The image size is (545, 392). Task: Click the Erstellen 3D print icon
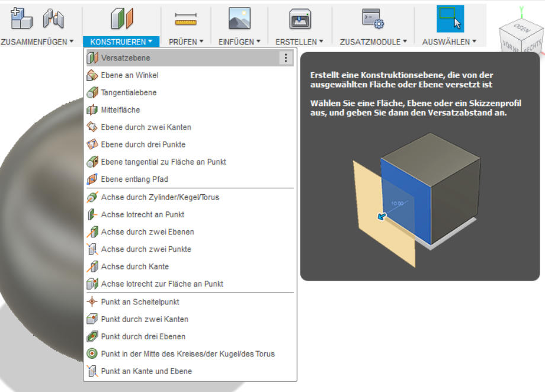pos(300,19)
